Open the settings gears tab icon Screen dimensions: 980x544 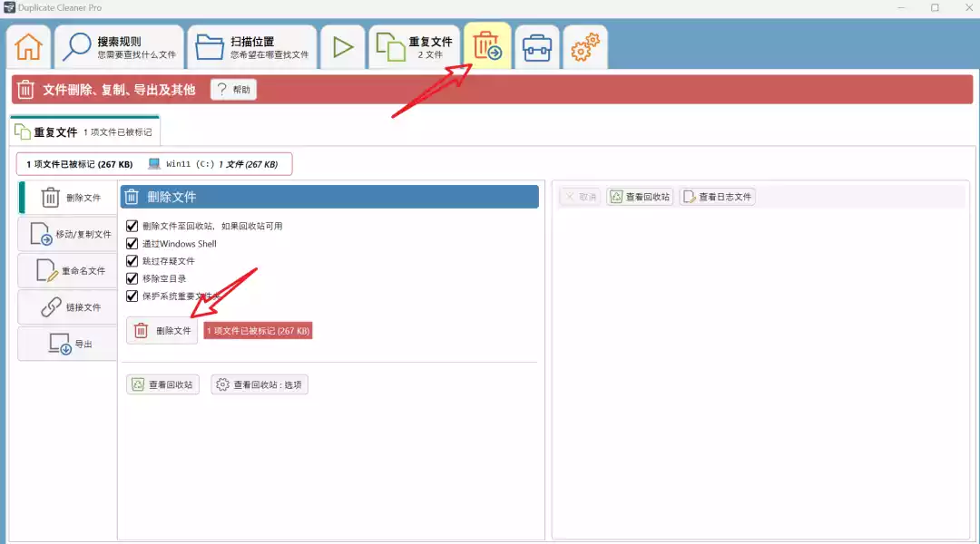point(585,47)
